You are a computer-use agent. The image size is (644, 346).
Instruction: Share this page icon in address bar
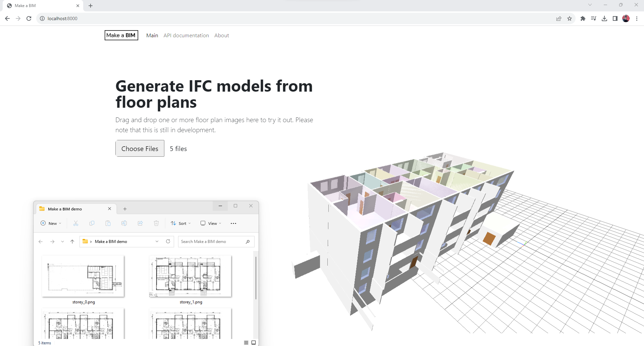[x=559, y=18]
